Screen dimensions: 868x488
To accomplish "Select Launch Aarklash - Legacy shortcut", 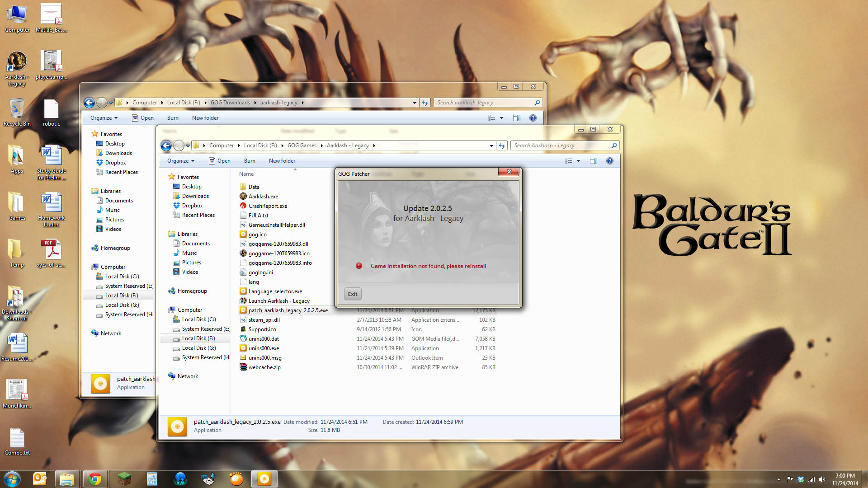I will click(279, 301).
